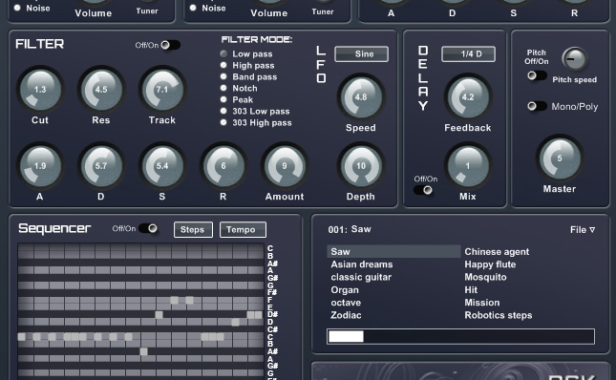
Task: Select the Organ preset
Action: (x=345, y=290)
